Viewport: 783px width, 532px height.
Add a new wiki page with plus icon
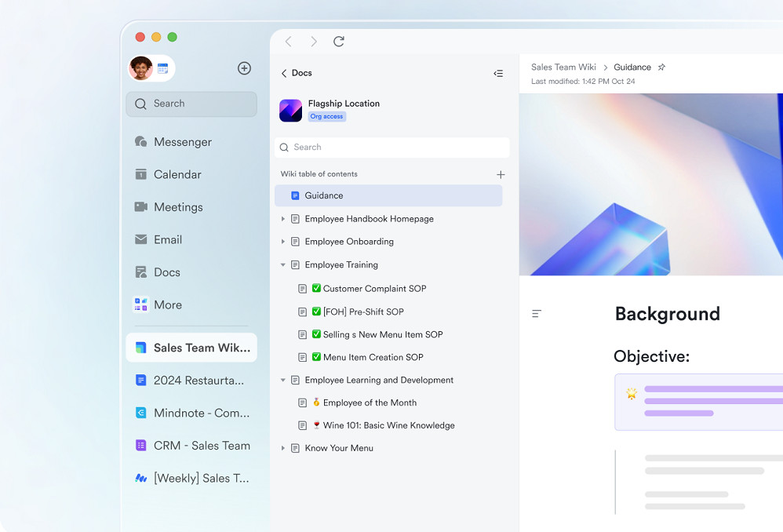point(501,174)
